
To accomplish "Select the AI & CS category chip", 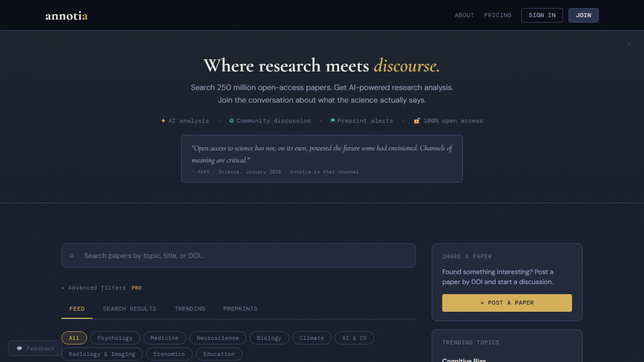I will (354, 338).
